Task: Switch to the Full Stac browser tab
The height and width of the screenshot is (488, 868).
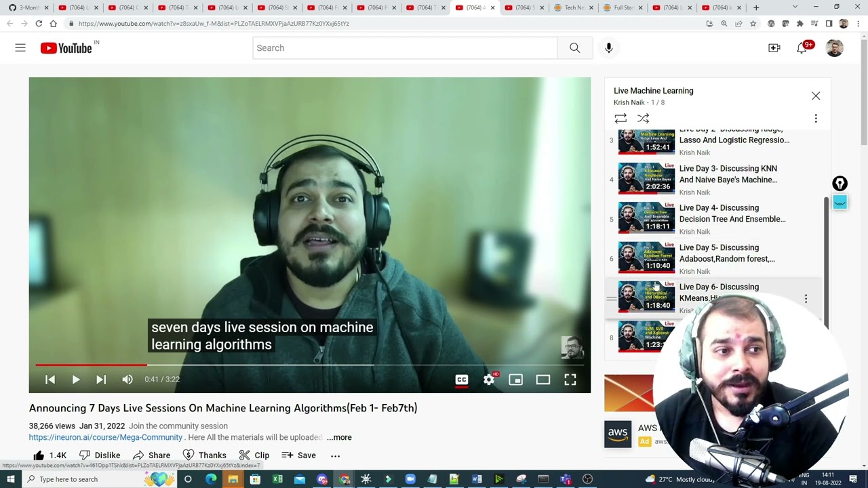Action: (623, 7)
